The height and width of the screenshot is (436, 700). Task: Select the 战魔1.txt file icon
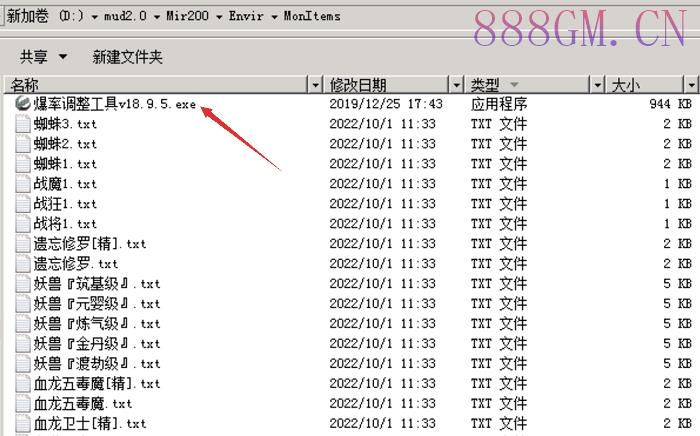23,184
